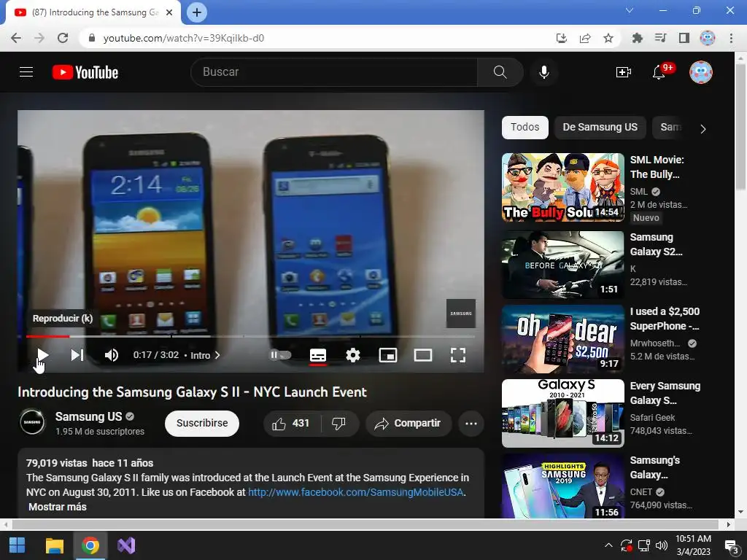Show more filter chips with right arrow
The height and width of the screenshot is (560, 747).
pyautogui.click(x=703, y=128)
